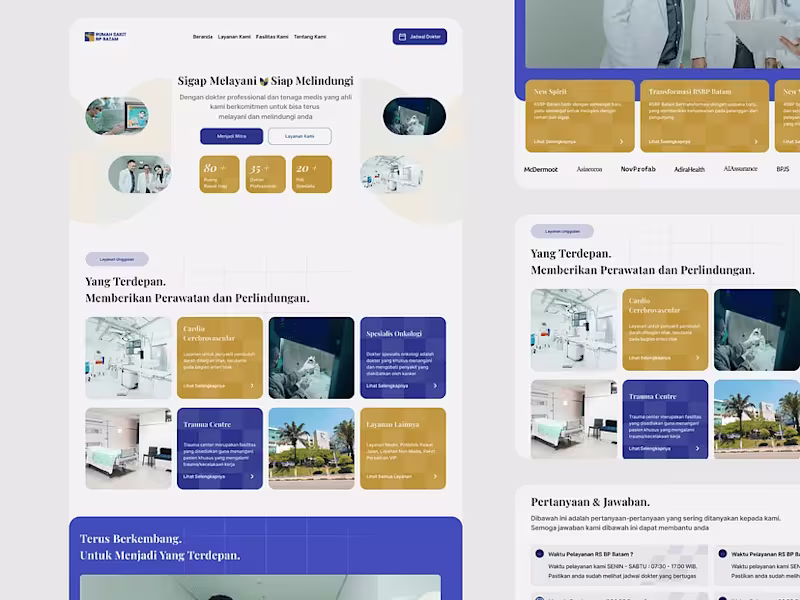Screen dimensions: 800x600
Task: Click the calendar icon in Jadwal Dokter
Action: [x=402, y=37]
